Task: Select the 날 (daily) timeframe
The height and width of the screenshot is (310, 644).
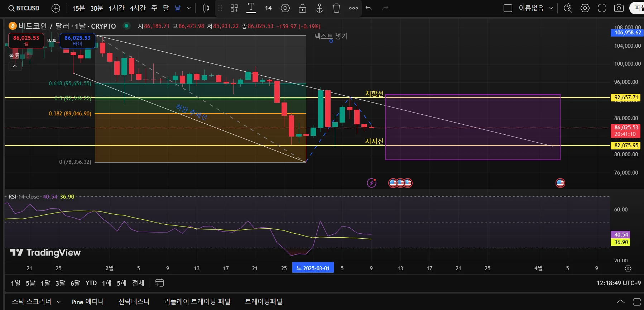Action: [178, 8]
